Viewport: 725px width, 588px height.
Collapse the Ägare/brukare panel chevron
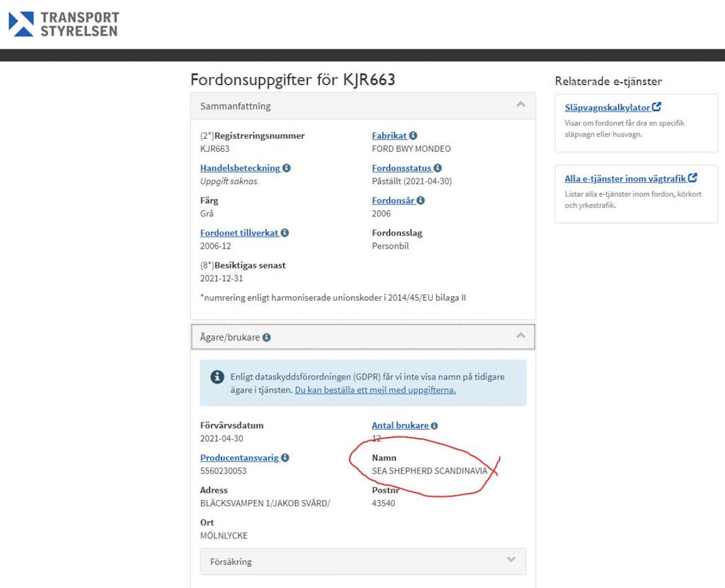521,336
